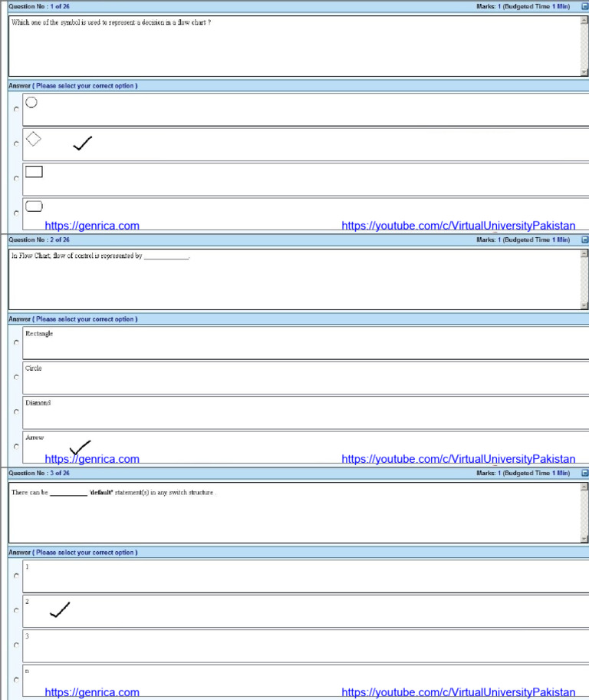Click the circle flowchart symbol option
589x700 pixels.
(31, 102)
